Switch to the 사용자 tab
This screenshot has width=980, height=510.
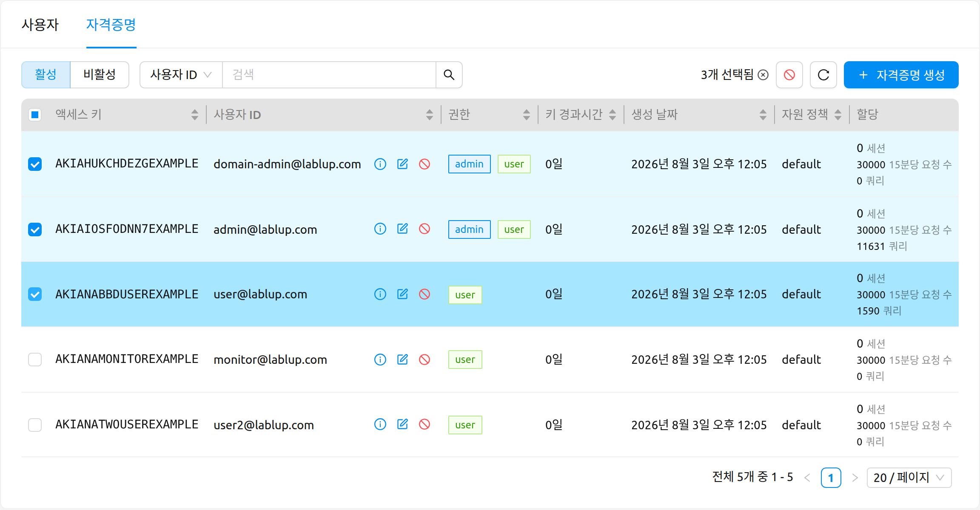[40, 25]
